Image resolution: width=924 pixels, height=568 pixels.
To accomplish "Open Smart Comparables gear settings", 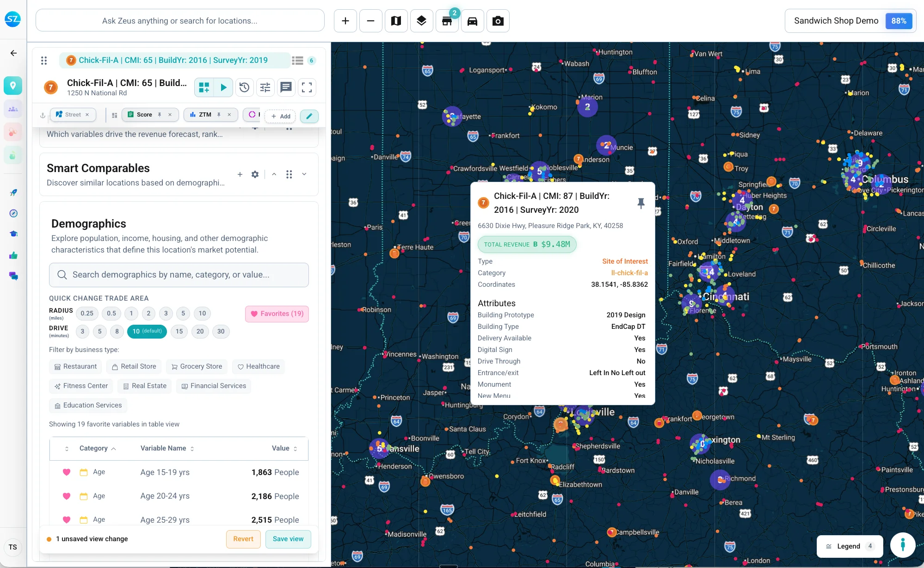I will pyautogui.click(x=255, y=174).
